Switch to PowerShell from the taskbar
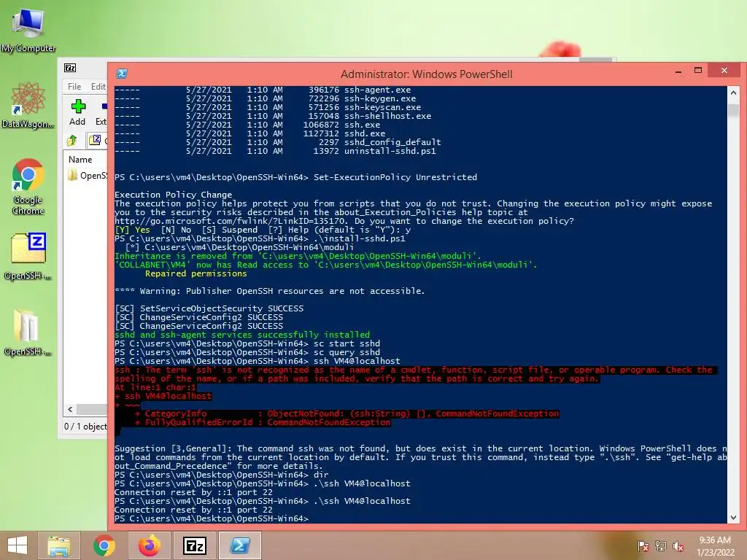 click(x=239, y=545)
